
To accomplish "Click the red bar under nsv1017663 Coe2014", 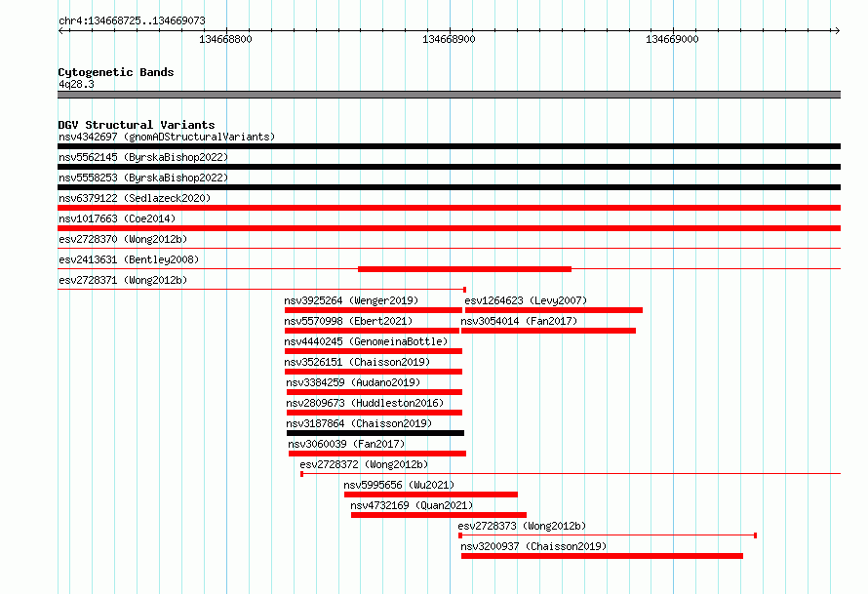I will 449,228.
